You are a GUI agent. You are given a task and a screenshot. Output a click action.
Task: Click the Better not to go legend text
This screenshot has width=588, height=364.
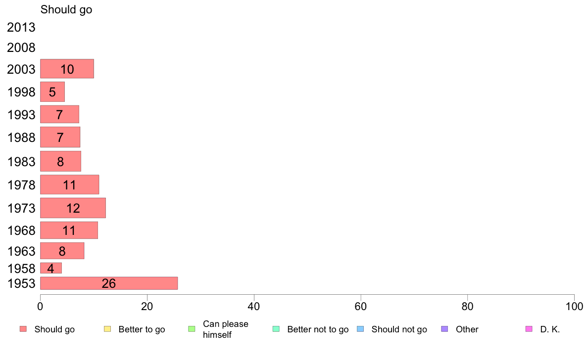(318, 329)
